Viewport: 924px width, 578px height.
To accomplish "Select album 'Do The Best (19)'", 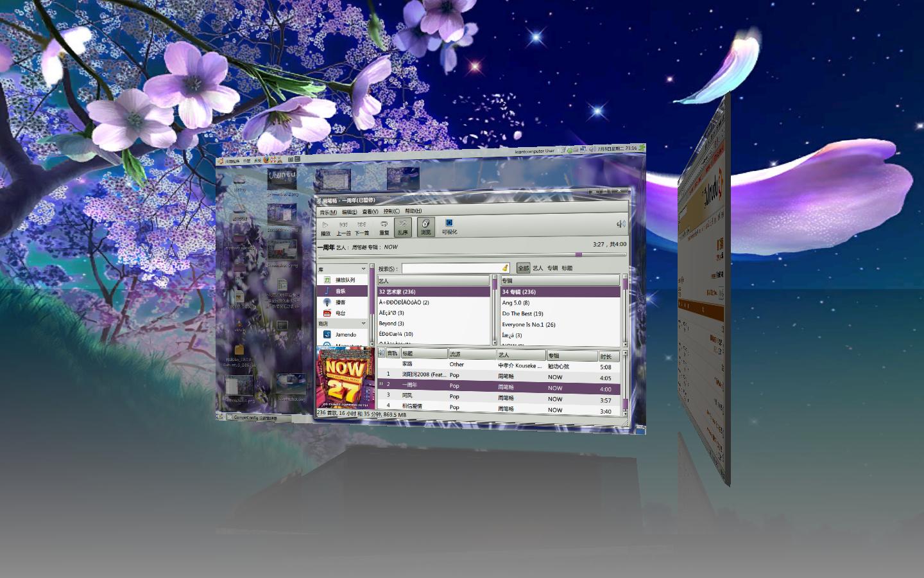I will [x=560, y=313].
